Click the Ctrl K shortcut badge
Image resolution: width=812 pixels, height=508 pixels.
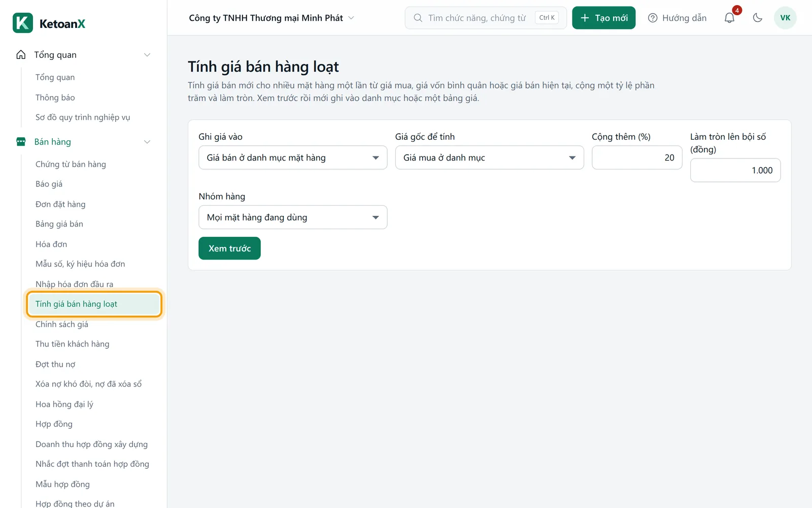[547, 18]
